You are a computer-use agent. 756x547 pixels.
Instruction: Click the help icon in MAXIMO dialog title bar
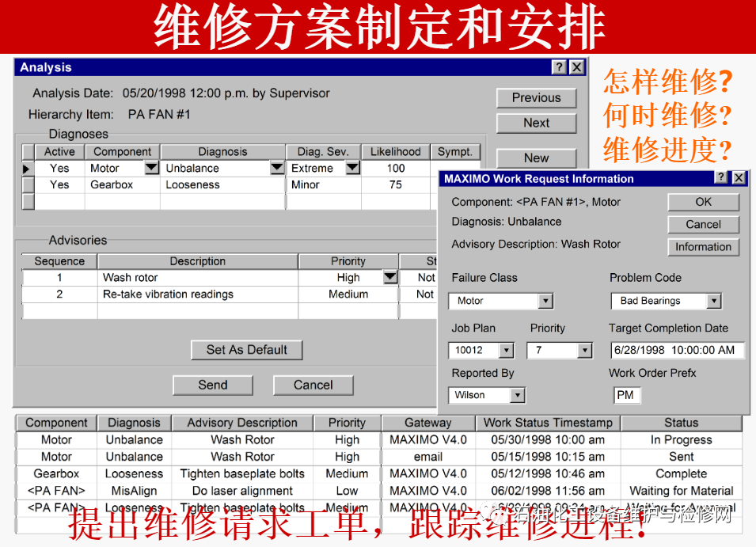[x=721, y=178]
